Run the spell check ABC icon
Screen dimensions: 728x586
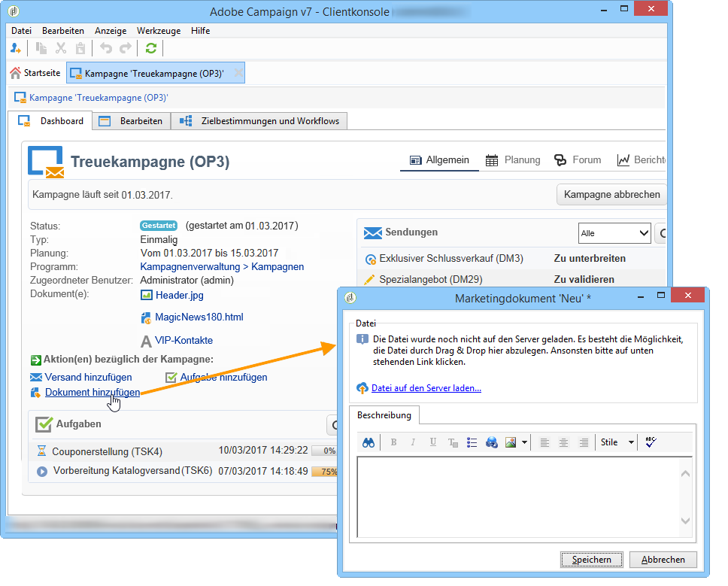[x=651, y=442]
